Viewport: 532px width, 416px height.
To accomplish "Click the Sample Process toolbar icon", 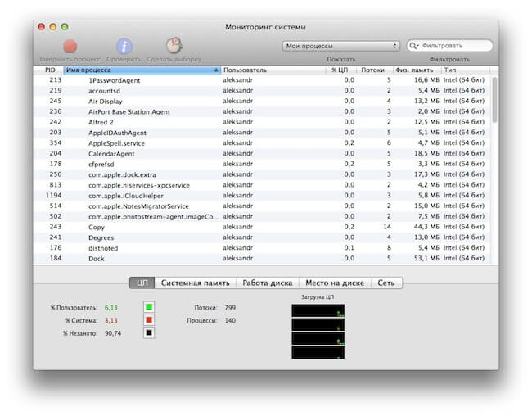I will click(174, 46).
